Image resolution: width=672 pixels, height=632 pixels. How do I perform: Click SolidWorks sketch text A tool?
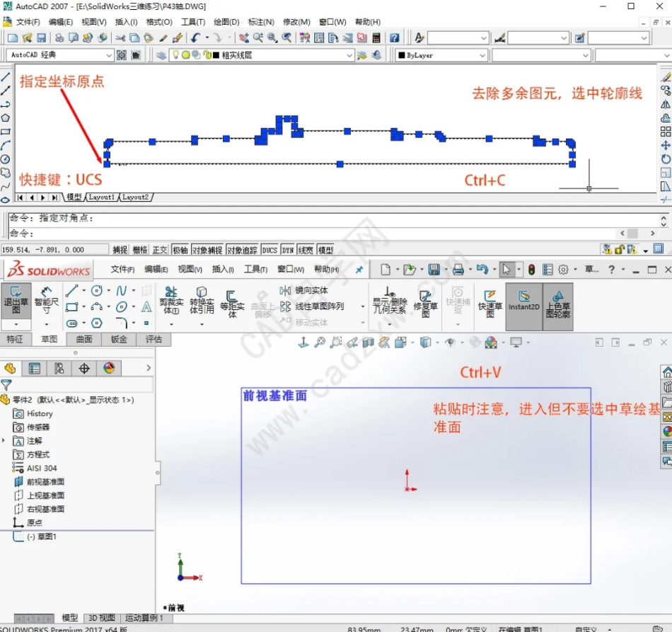(146, 306)
